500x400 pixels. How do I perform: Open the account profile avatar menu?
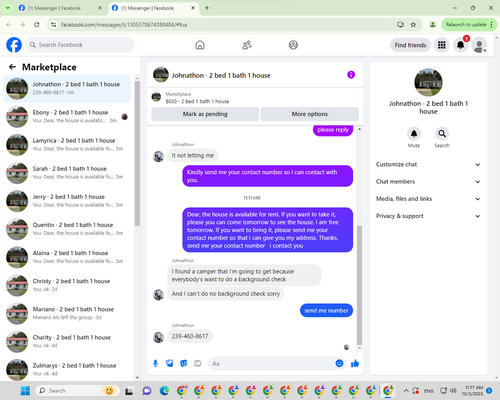479,45
